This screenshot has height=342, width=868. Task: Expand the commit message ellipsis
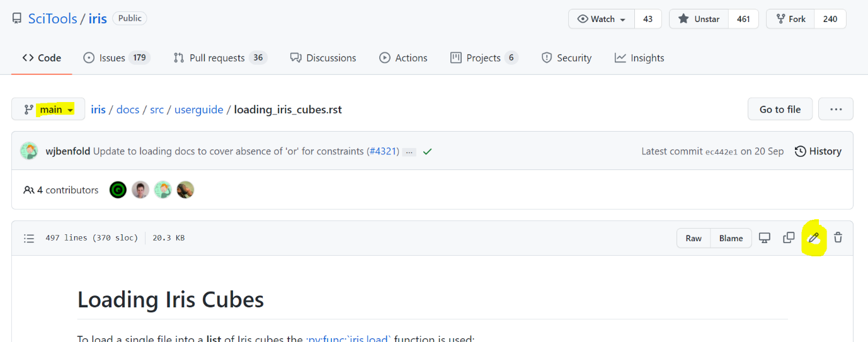(x=409, y=152)
